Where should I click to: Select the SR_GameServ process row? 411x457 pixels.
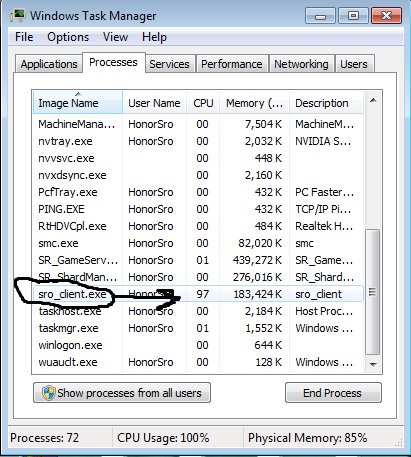tap(198, 260)
